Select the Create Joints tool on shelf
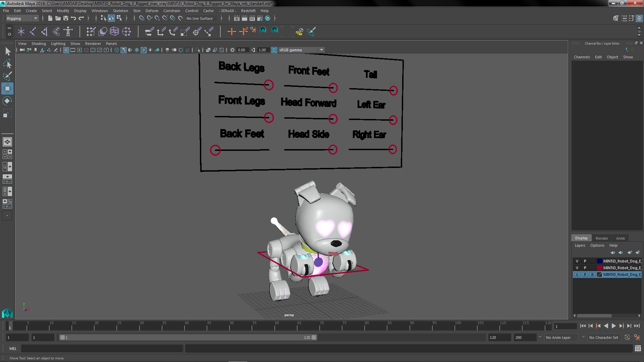Image resolution: width=644 pixels, height=362 pixels. [x=33, y=32]
